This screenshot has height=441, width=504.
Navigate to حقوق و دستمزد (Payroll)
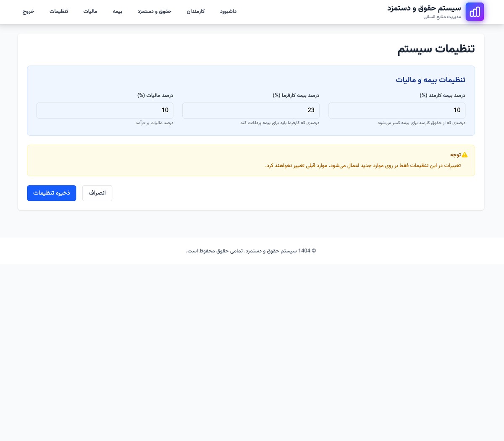point(154,11)
